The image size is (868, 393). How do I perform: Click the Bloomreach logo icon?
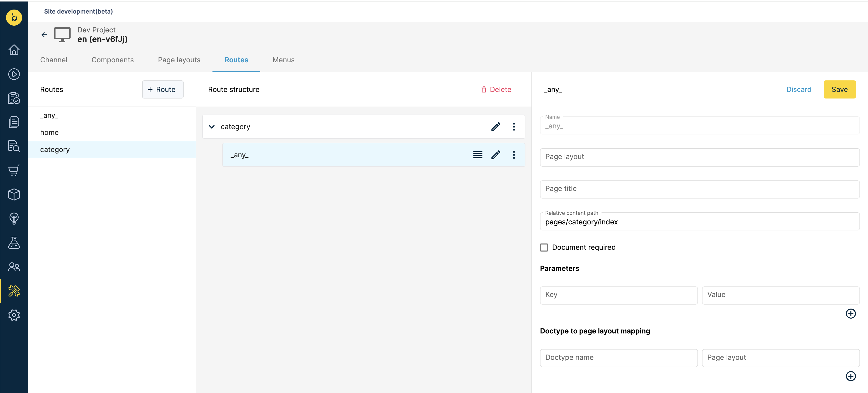(14, 17)
